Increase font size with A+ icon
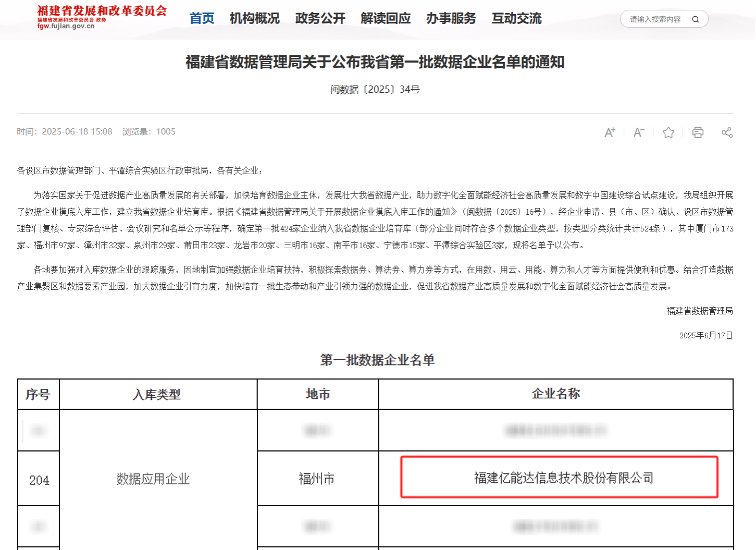The height and width of the screenshot is (550, 756). (610, 132)
